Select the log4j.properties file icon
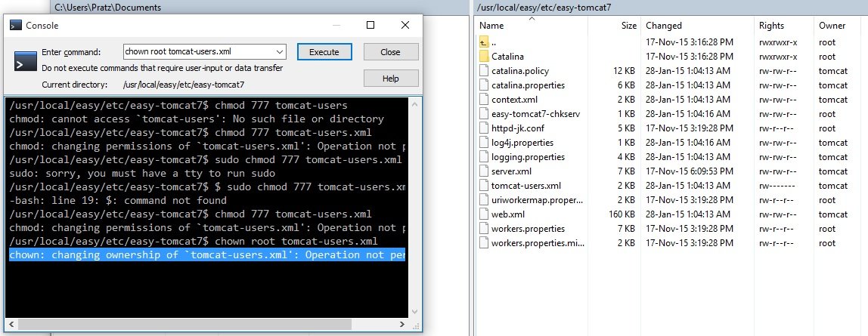Screen dimensions: 868x336 (x=484, y=143)
